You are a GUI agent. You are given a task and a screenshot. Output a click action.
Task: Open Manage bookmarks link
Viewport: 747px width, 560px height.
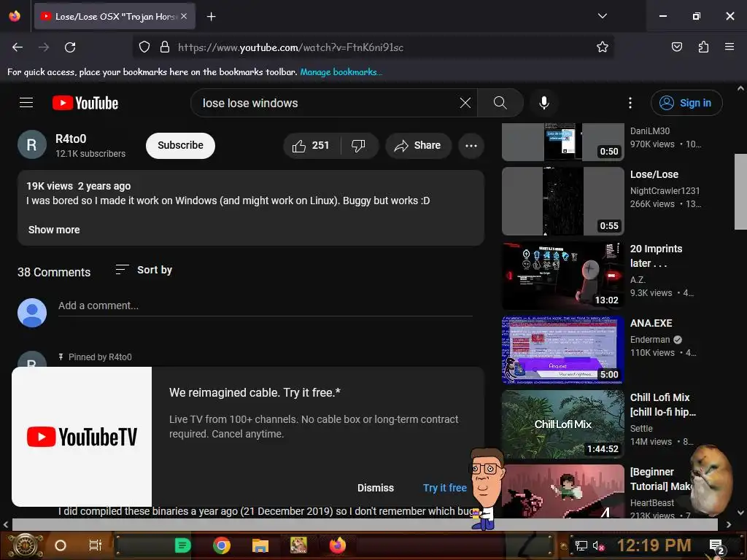(341, 72)
